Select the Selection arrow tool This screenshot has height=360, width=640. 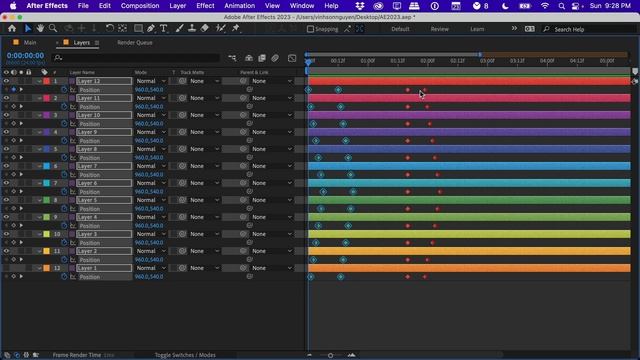tap(27, 29)
